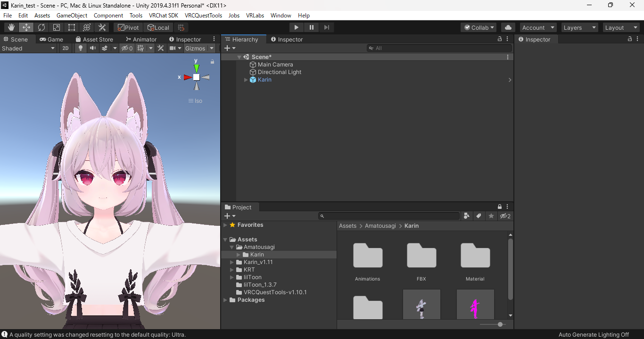Select the Rect transform tool
The height and width of the screenshot is (339, 644).
coord(72,27)
